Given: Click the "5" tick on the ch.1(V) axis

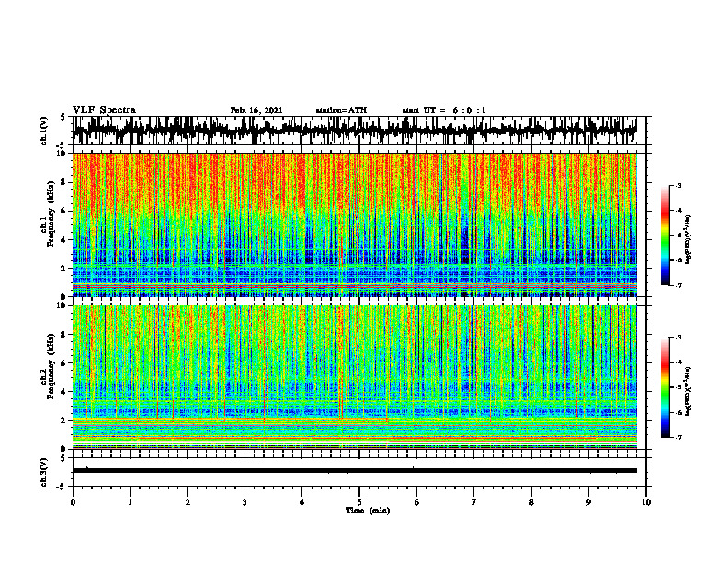Looking at the screenshot, I should 63,118.
